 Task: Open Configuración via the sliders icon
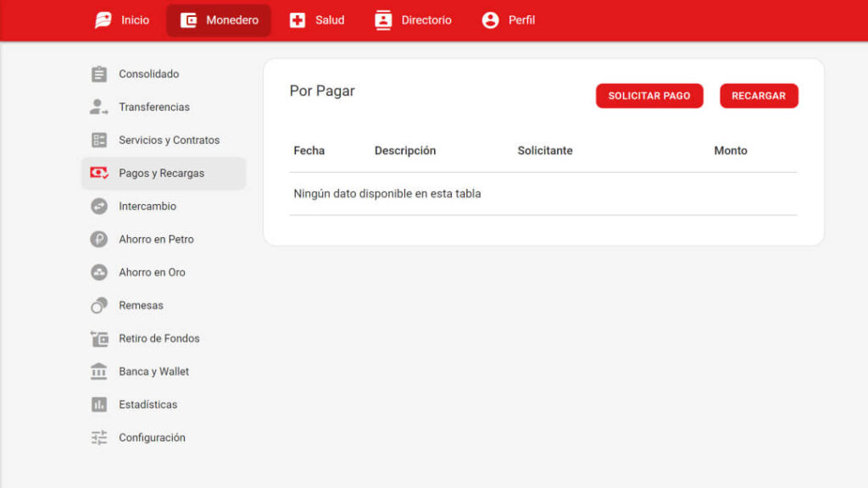pyautogui.click(x=98, y=437)
